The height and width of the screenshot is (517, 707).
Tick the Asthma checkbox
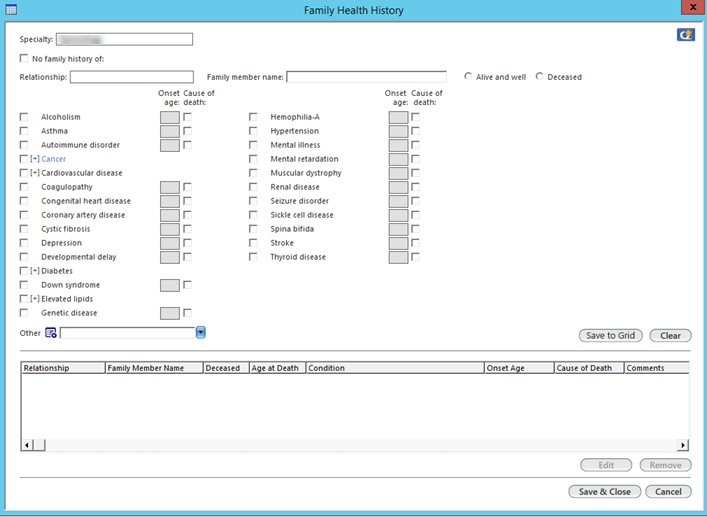point(24,131)
